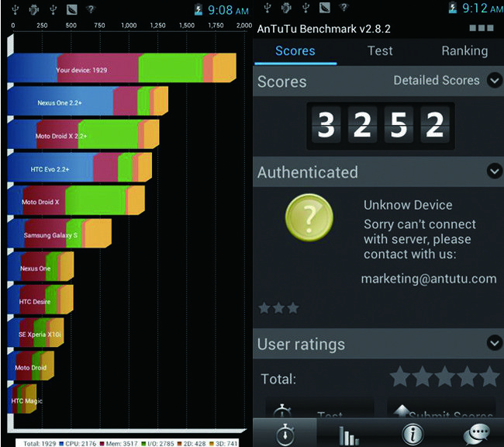Collapse the Authenticated section chevron
The height and width of the screenshot is (447, 504).
[495, 171]
